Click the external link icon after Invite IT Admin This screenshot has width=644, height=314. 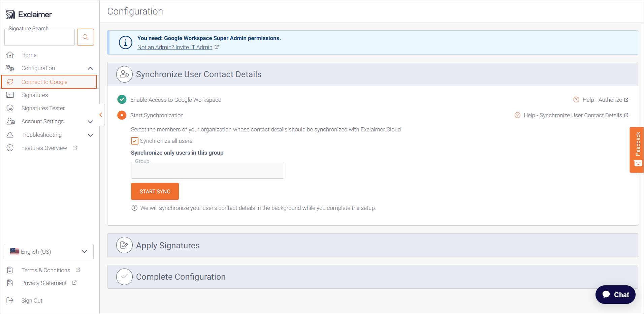click(217, 47)
